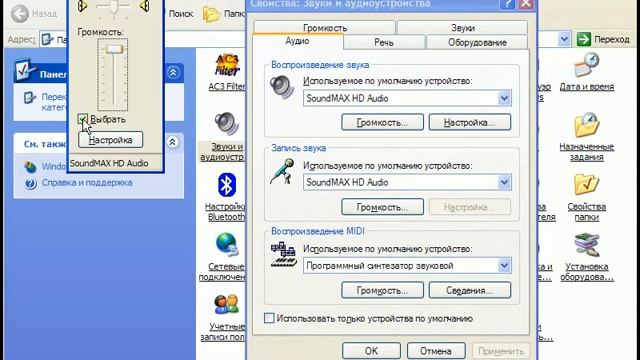Image resolution: width=640 pixels, height=360 pixels.
Task: Click the help question mark in dialog title bar
Action: click(x=507, y=4)
